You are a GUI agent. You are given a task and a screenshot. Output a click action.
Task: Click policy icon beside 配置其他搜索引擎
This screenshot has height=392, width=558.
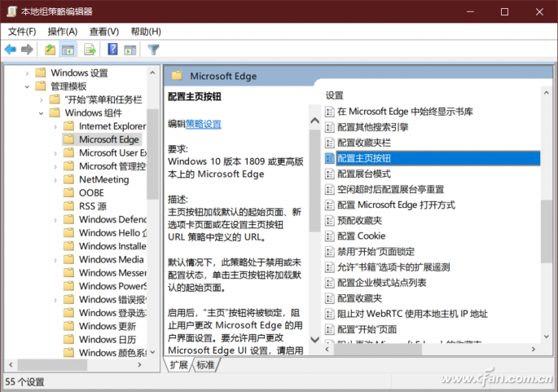330,127
